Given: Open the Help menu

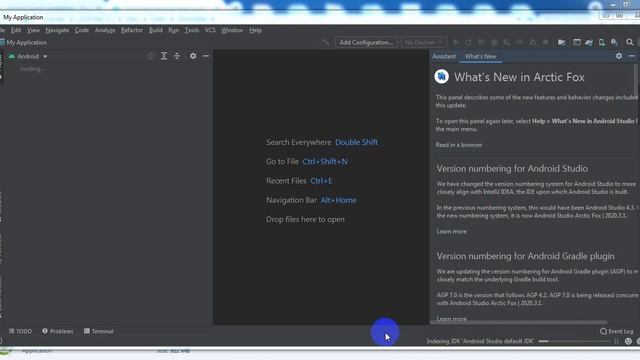Looking at the screenshot, I should tap(256, 30).
